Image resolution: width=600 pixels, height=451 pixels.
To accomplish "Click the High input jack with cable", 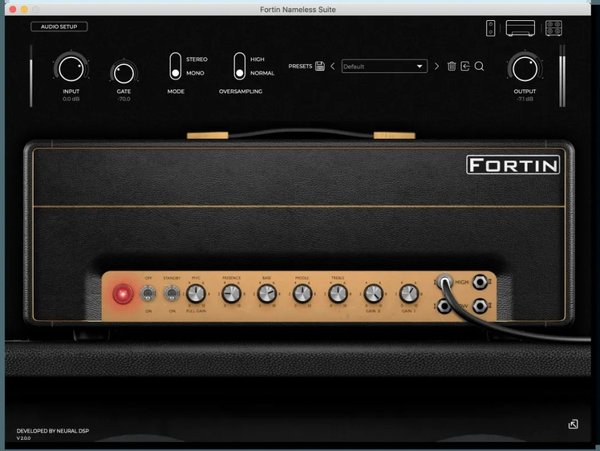I will [445, 282].
